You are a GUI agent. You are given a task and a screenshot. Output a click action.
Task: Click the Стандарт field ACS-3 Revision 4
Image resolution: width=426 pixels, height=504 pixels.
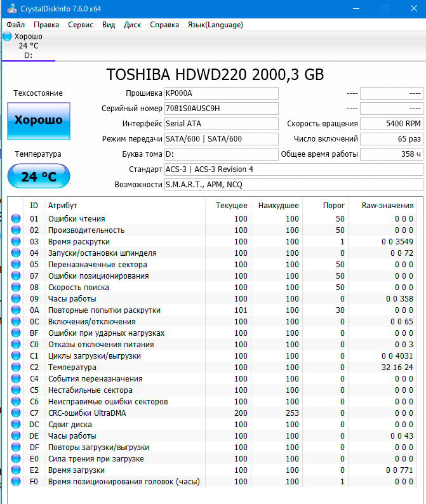[x=293, y=169]
